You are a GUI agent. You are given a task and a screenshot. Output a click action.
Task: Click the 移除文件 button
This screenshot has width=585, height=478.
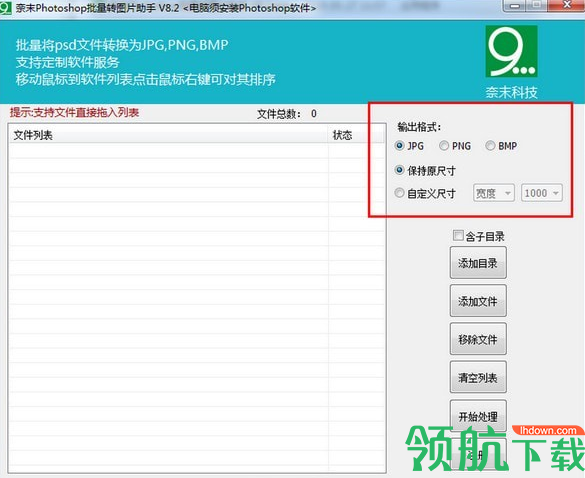click(x=478, y=339)
